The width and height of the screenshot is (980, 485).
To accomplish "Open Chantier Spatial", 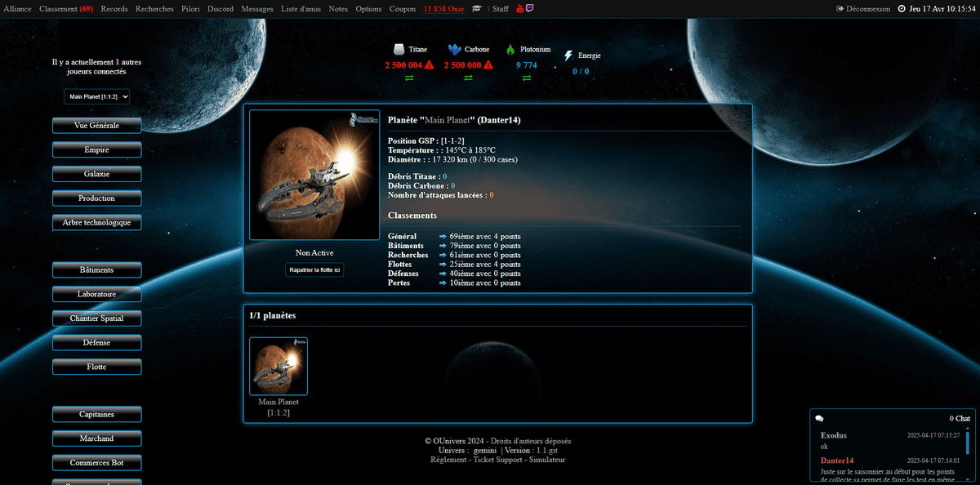I will tap(97, 318).
